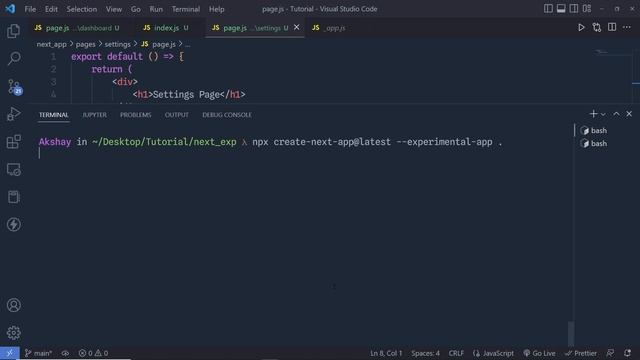Open editor More Actions menu
The image size is (640, 360).
(x=627, y=27)
